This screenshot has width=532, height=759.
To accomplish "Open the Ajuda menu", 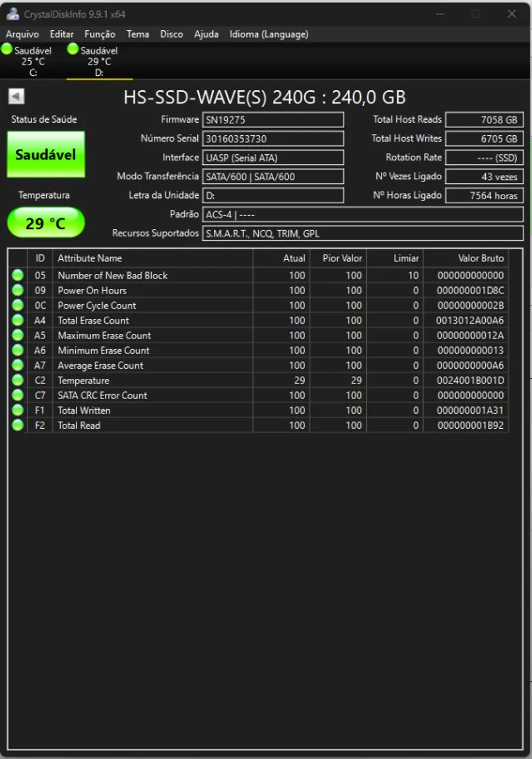I will [x=206, y=34].
